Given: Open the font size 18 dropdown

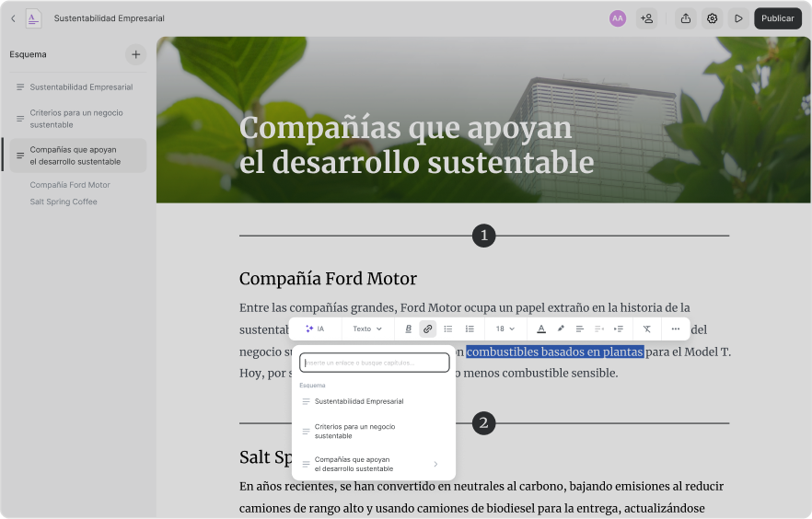Looking at the screenshot, I should [505, 329].
